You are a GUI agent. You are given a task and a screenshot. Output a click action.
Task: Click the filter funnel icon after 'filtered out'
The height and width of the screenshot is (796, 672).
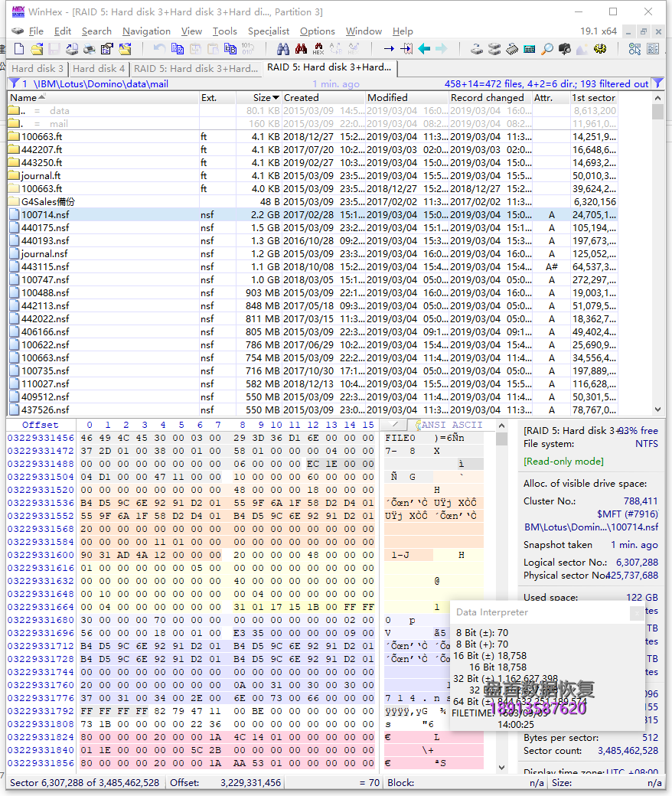point(657,83)
